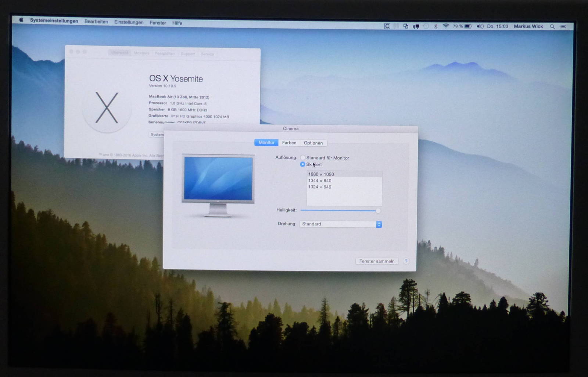Select the 'Skaliert' radio button
588x377 pixels.
click(x=302, y=164)
